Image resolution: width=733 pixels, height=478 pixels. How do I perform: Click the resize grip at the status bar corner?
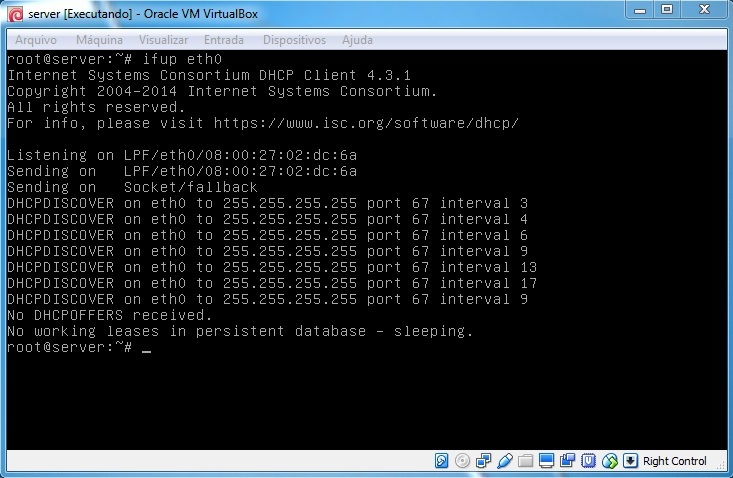point(720,463)
